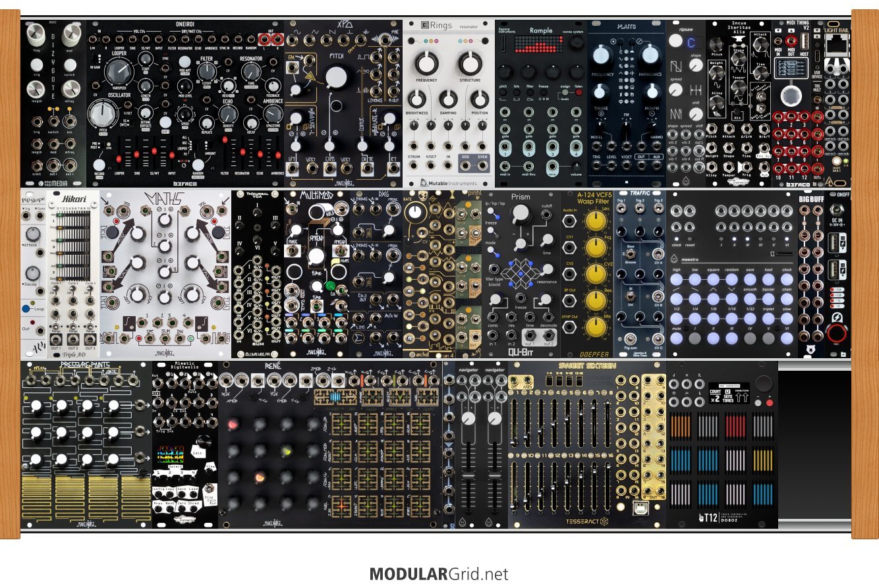The height and width of the screenshot is (588, 879).
Task: Select the René module
Action: coord(330,444)
